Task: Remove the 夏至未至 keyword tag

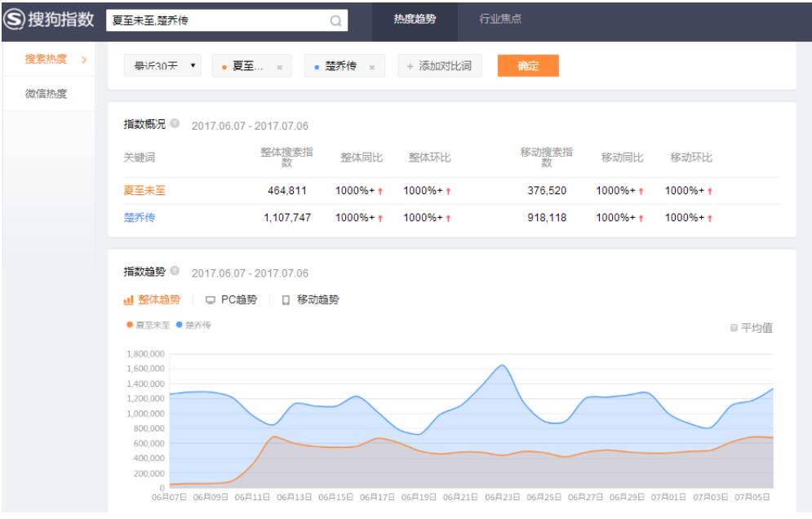Action: (x=279, y=67)
